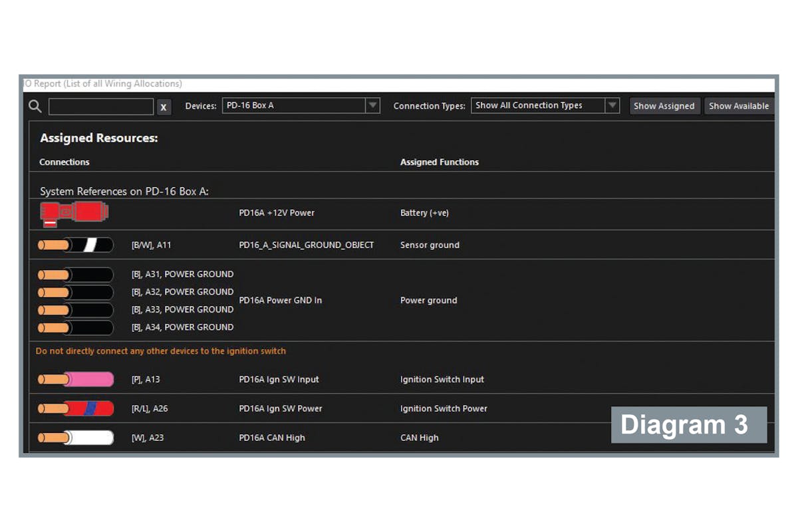Click the Connections column header
The height and width of the screenshot is (532, 798).
[x=65, y=162]
